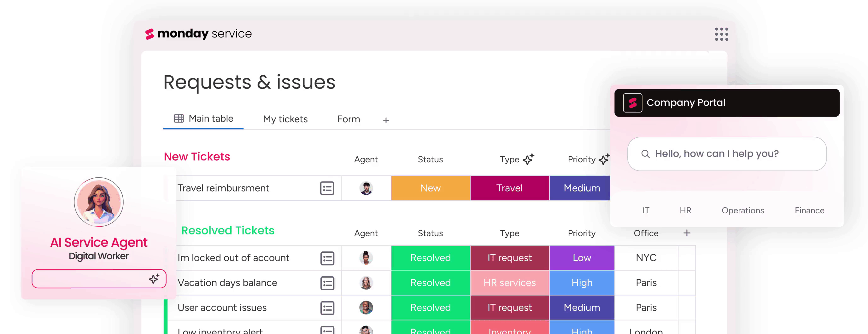
Task: Click the AI sparkle icon beside Priority column
Action: click(x=604, y=159)
